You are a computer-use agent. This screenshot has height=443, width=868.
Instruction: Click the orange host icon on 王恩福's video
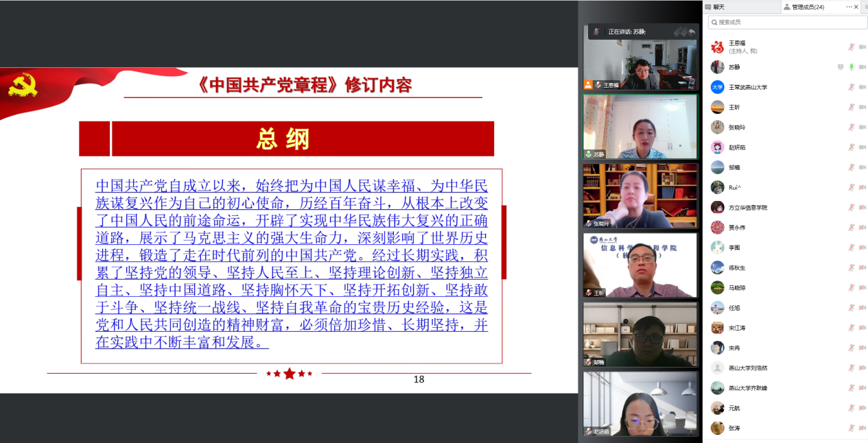[x=588, y=85]
